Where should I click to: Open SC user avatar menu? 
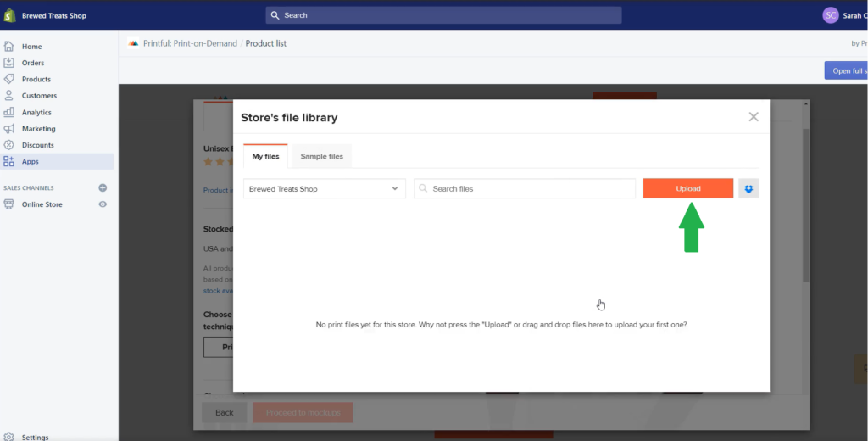(x=831, y=15)
